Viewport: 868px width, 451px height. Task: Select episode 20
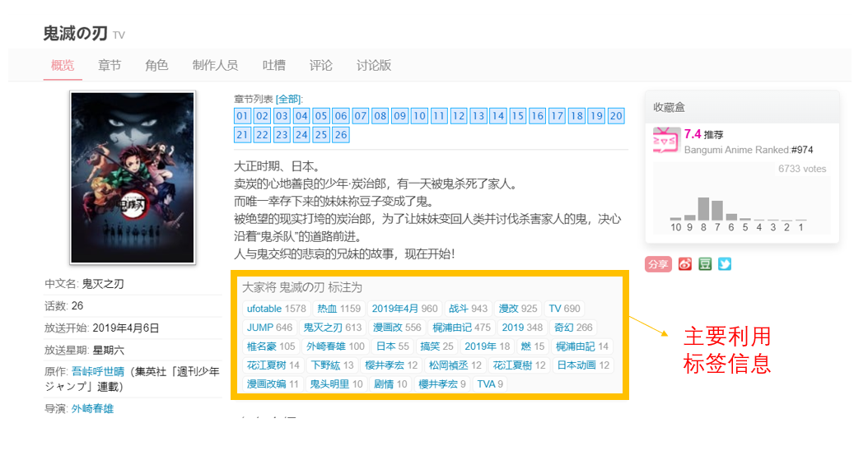coord(616,116)
